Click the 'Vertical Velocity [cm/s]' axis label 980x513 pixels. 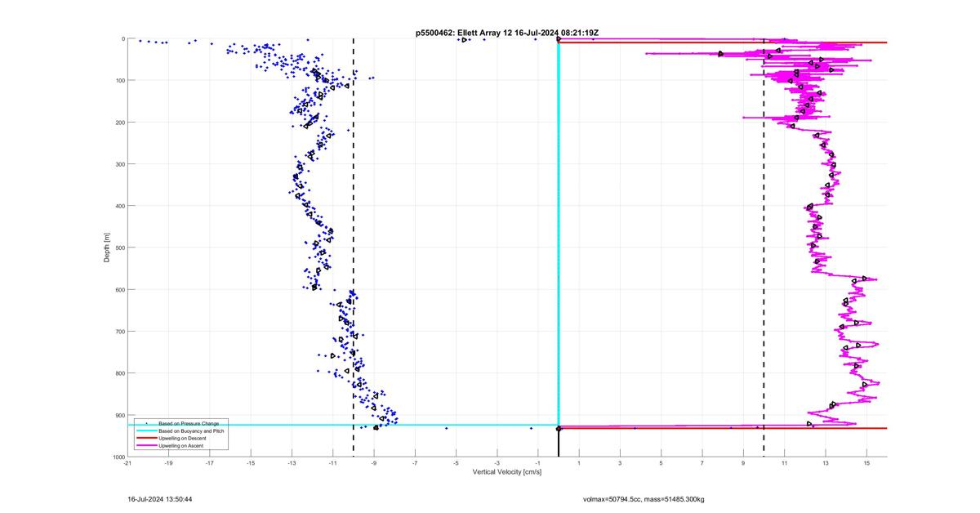(x=507, y=472)
